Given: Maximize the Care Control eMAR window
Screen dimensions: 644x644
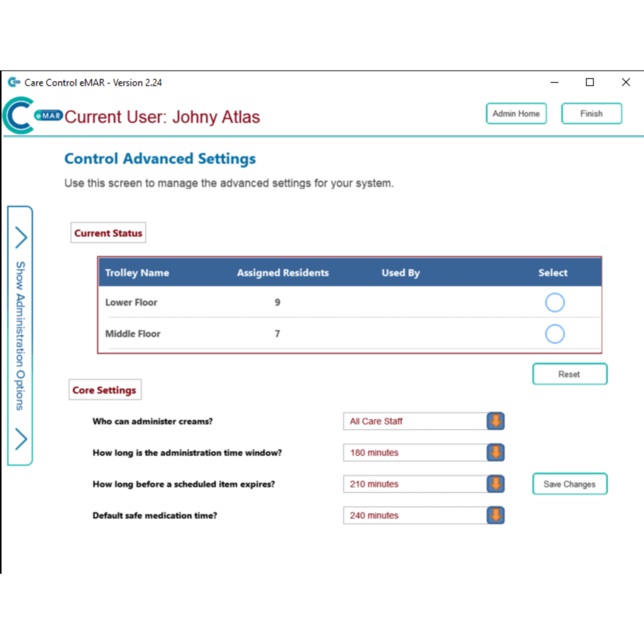Looking at the screenshot, I should (590, 82).
